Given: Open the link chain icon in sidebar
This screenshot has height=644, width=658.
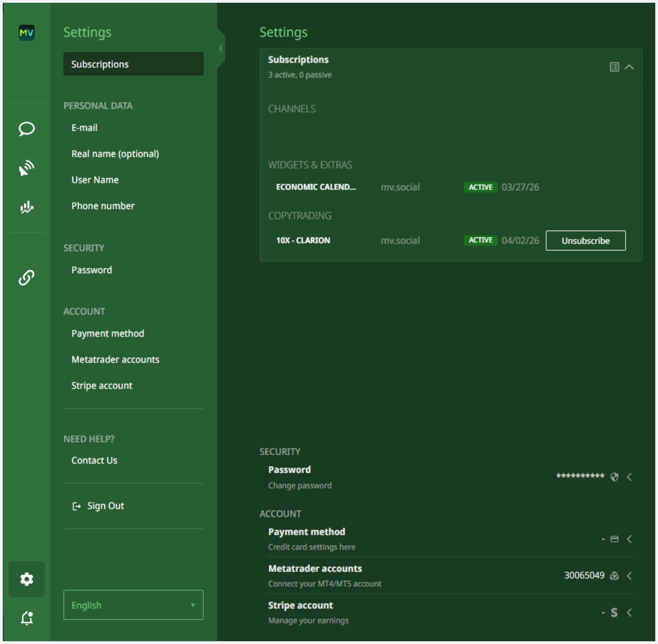Looking at the screenshot, I should point(27,277).
